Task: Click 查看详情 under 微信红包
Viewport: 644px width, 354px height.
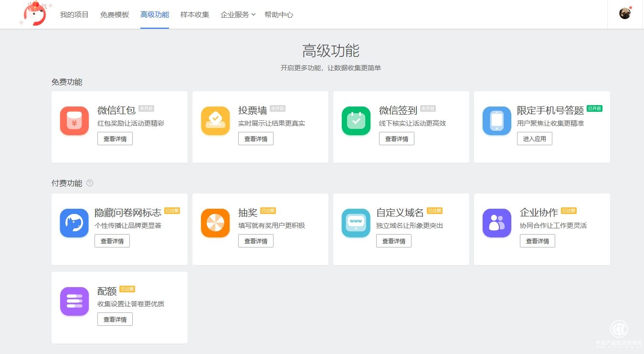Action: [115, 139]
